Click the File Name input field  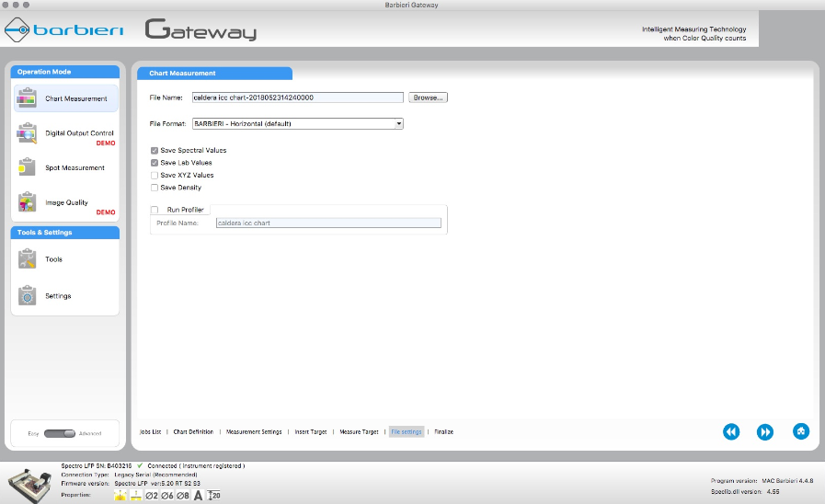pyautogui.click(x=298, y=97)
